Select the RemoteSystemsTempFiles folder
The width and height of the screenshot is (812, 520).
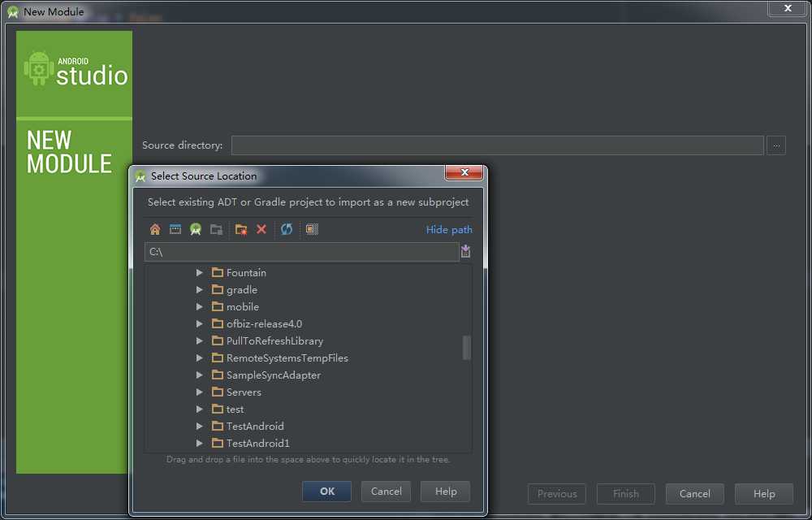(280, 357)
